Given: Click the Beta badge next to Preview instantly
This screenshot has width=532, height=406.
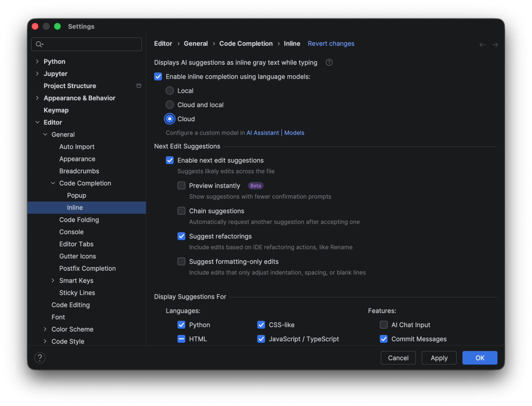Looking at the screenshot, I should (x=255, y=186).
